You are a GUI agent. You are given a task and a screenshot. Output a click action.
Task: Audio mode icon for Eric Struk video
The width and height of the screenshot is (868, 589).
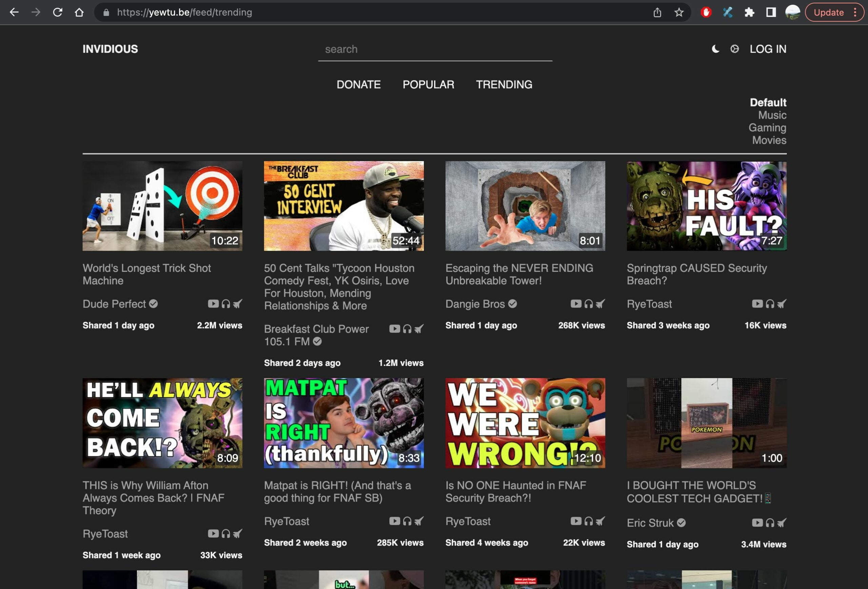[770, 523]
